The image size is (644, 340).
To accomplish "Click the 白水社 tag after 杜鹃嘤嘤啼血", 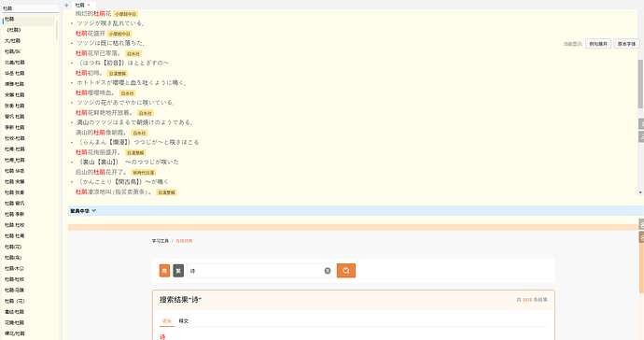I will [127, 92].
